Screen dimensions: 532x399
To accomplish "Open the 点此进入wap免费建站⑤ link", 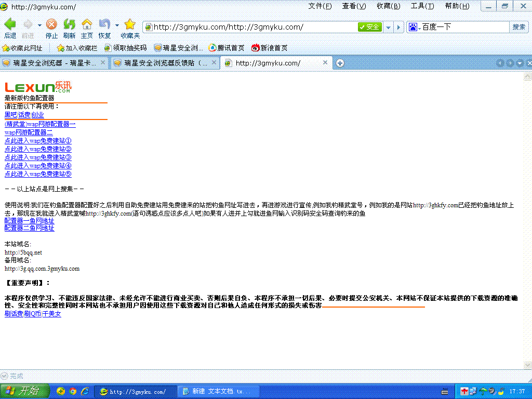I will click(38, 174).
